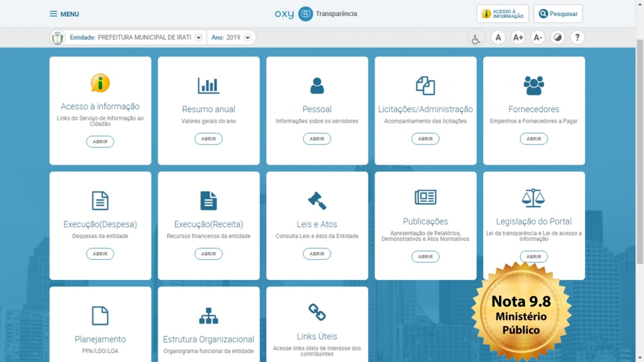Image resolution: width=644 pixels, height=362 pixels.
Task: Open Leis e Atos with ABRIR
Action: pyautogui.click(x=316, y=253)
